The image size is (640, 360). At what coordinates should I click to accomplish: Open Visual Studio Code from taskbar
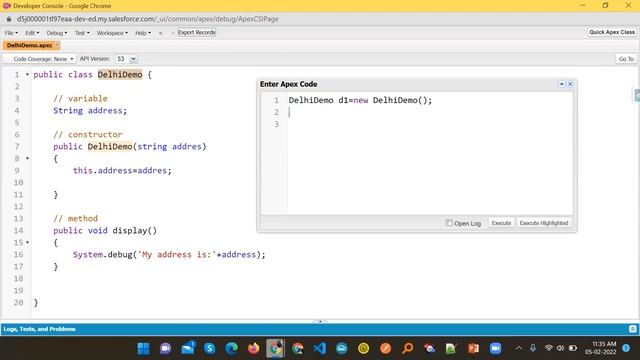click(x=320, y=348)
